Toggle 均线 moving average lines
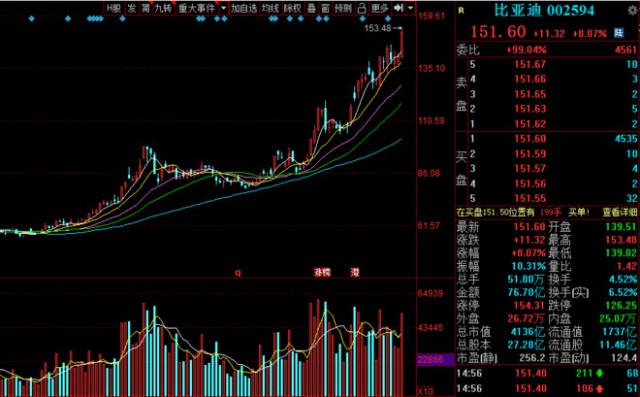The height and width of the screenshot is (397, 640). coord(270,8)
